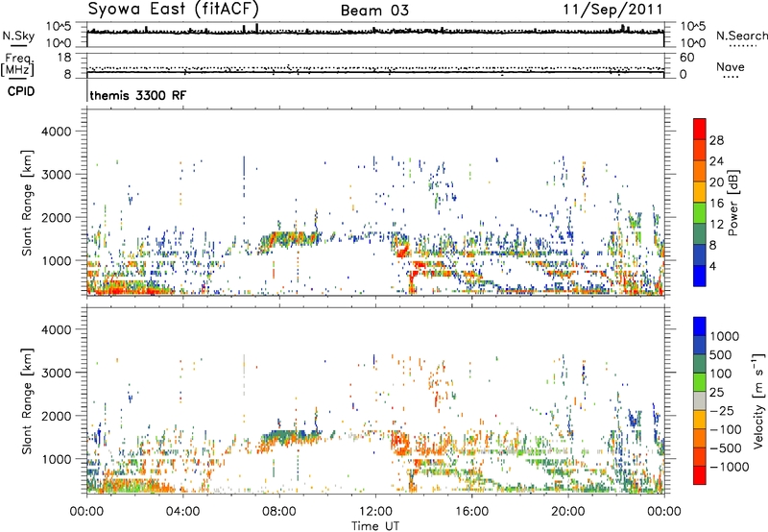Screen dimensions: 768x532
Task: Click the 'CPID' label
Action: (21, 91)
